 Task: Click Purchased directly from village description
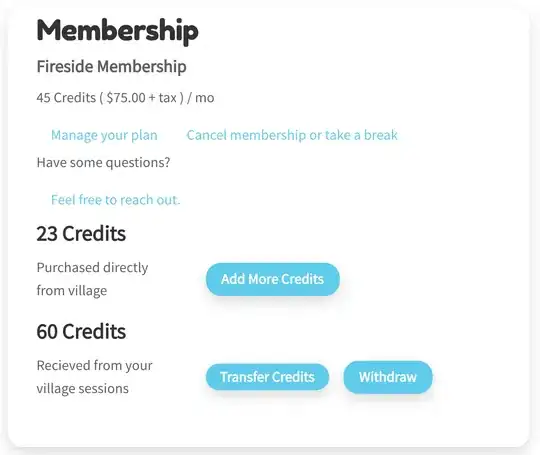[92, 279]
